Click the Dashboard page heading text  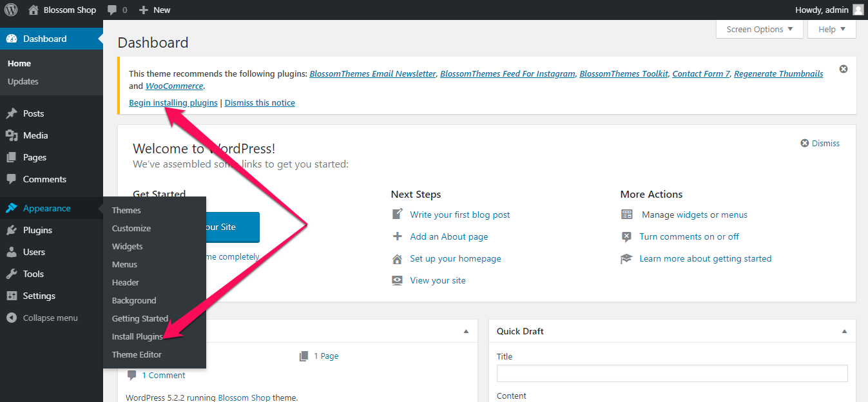(153, 43)
